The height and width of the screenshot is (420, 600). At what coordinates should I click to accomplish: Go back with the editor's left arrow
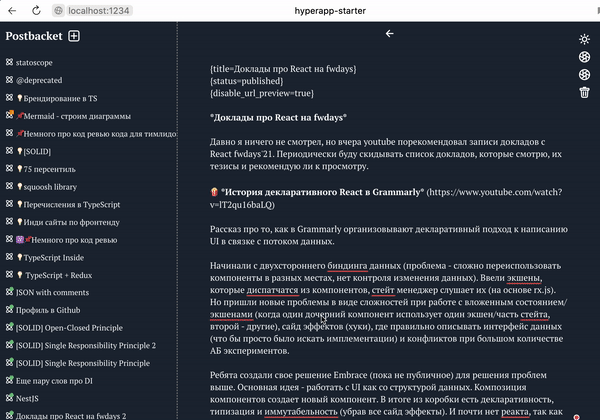[390, 34]
